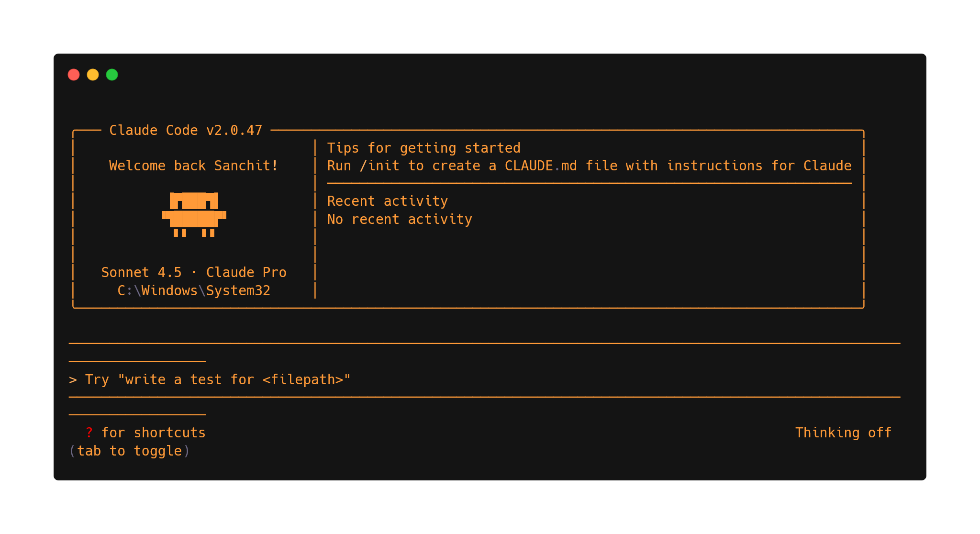Screen dimensions: 980x534
Task: Maximize the window using the green button
Action: [112, 75]
